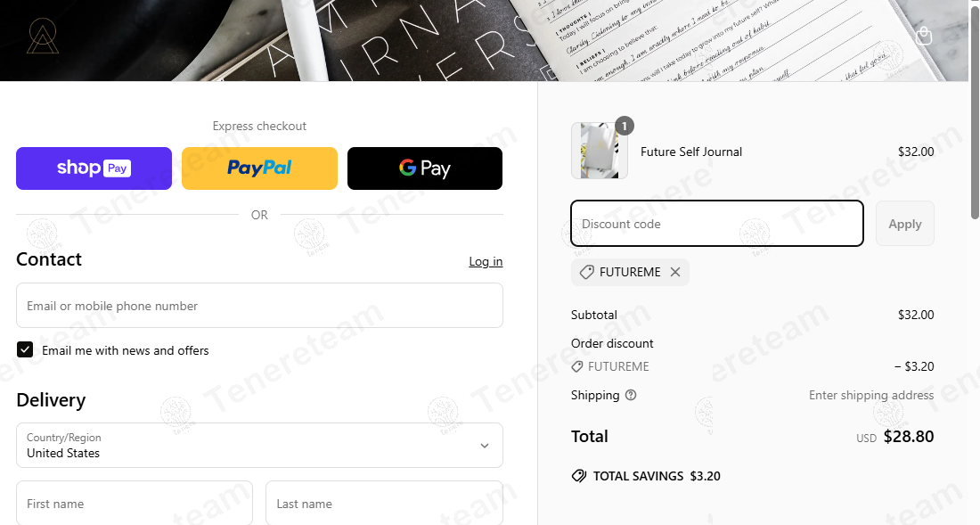Remove the FUTUREME discount tag
Image resolution: width=980 pixels, height=525 pixels.
pyautogui.click(x=675, y=272)
